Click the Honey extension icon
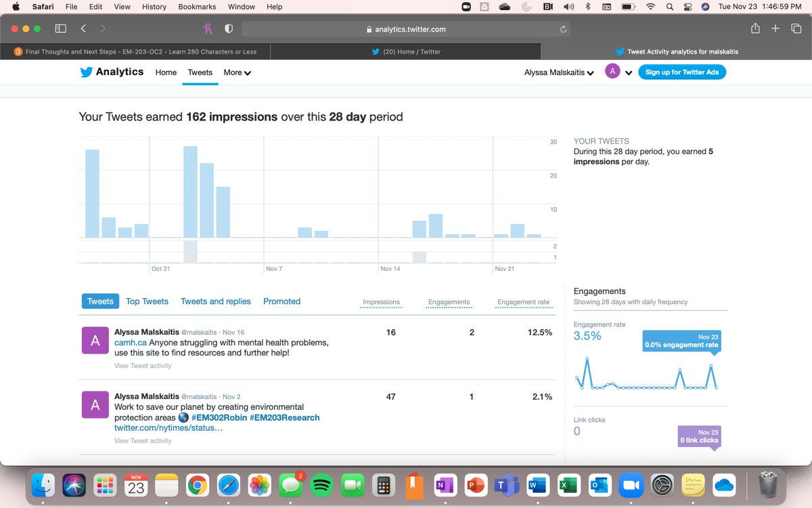812x508 pixels. tap(208, 29)
